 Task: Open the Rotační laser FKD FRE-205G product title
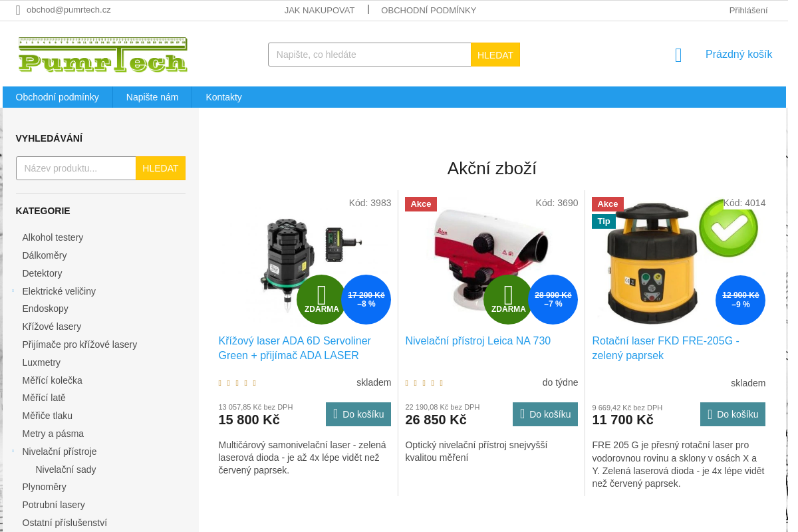pos(665,348)
